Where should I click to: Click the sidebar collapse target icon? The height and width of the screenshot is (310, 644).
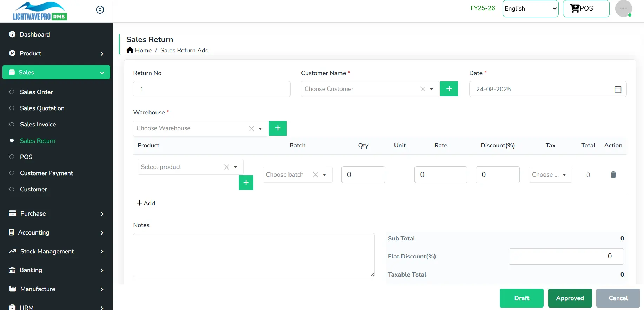click(x=100, y=10)
